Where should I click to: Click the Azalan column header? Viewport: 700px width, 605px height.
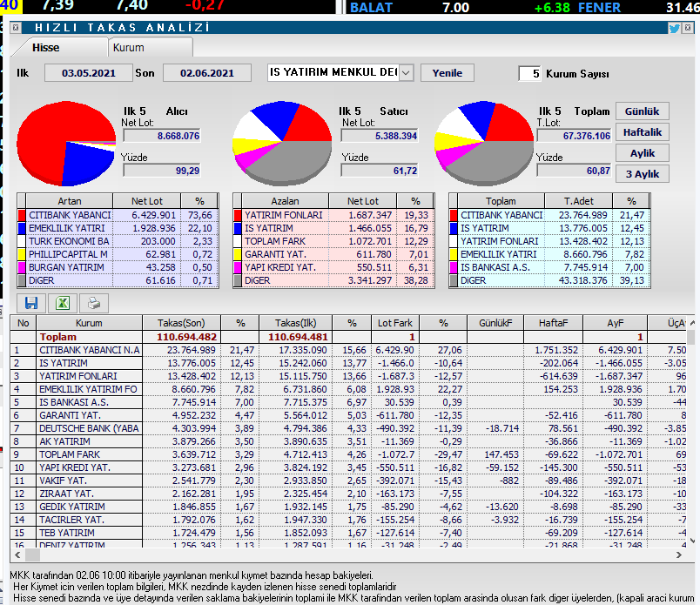286,201
